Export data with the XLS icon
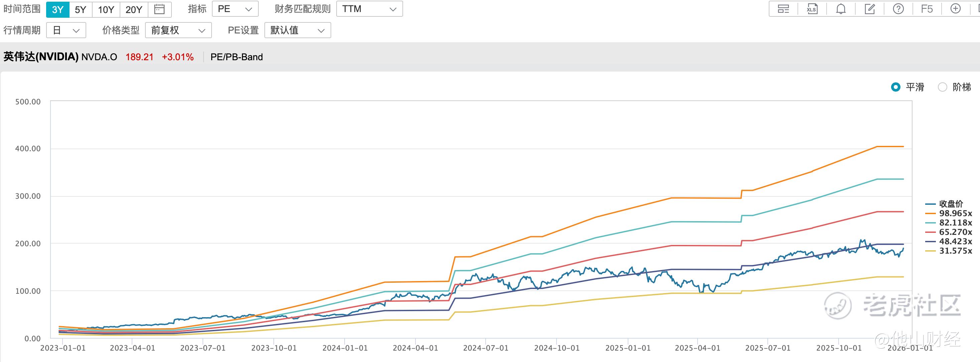This screenshot has height=362, width=980. (812, 9)
